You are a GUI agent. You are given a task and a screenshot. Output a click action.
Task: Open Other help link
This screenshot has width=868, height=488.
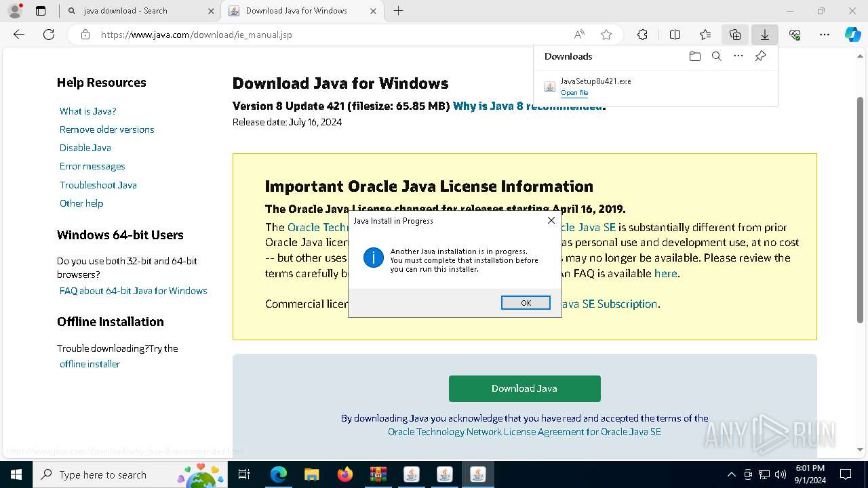[x=81, y=203]
